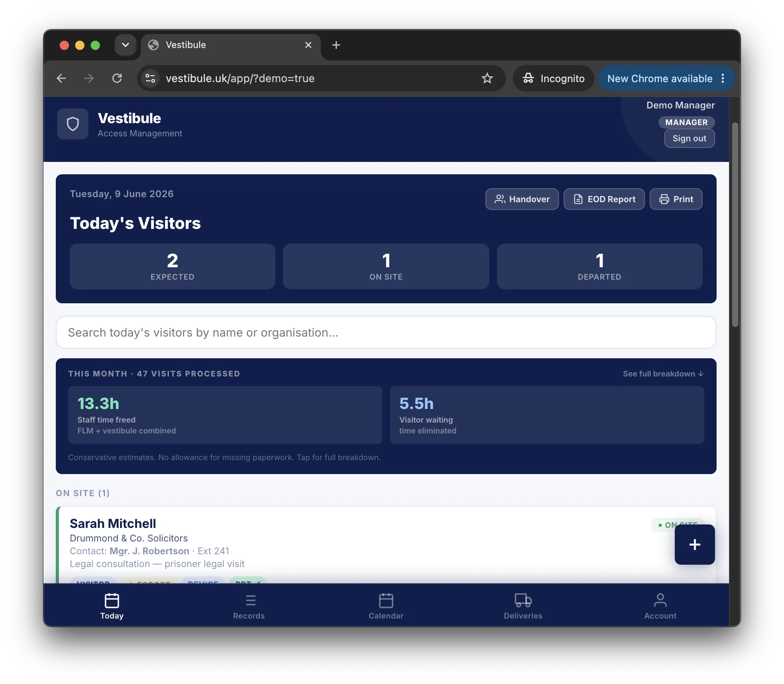This screenshot has width=784, height=684.
Task: Print today's visitor list
Action: coord(676,199)
